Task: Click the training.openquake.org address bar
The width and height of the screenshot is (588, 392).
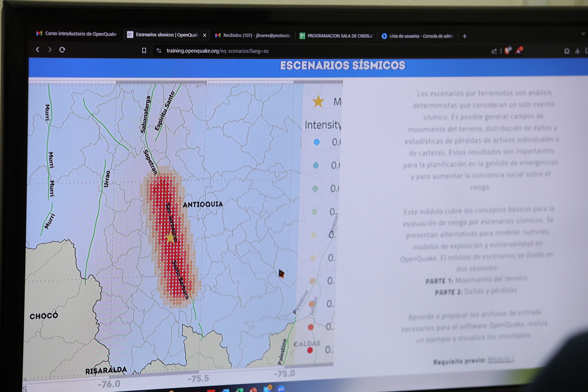Action: [x=217, y=51]
